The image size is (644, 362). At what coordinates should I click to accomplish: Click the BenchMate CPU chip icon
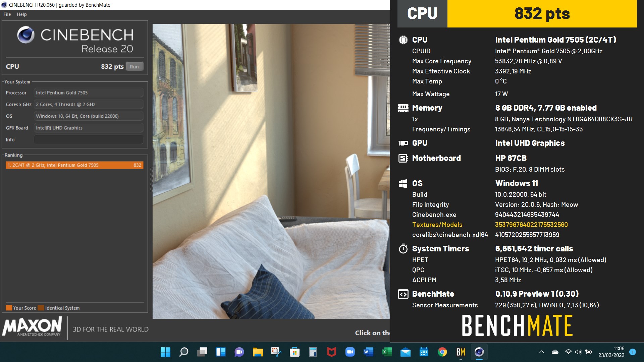point(403,40)
